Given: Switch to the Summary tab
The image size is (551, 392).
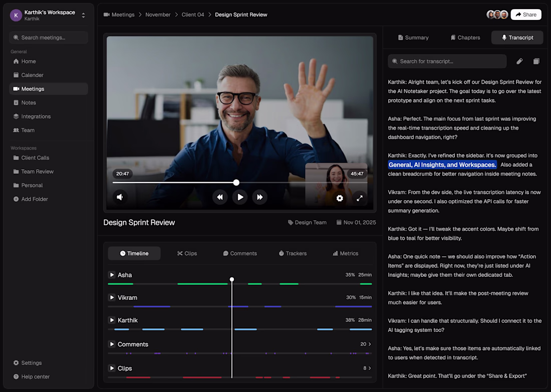Looking at the screenshot, I should [x=413, y=38].
